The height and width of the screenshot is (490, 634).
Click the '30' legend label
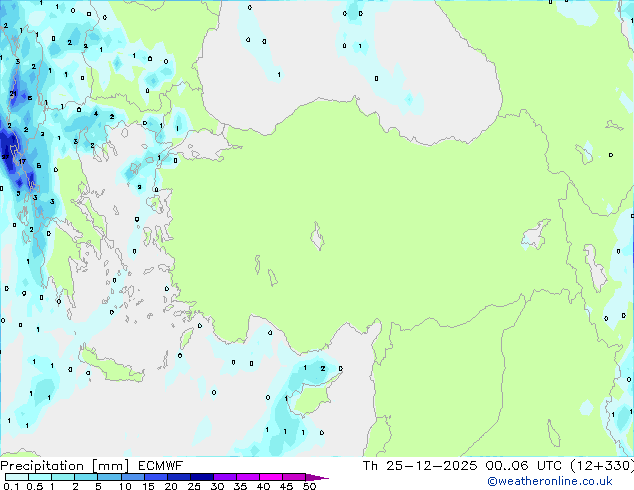pyautogui.click(x=217, y=486)
